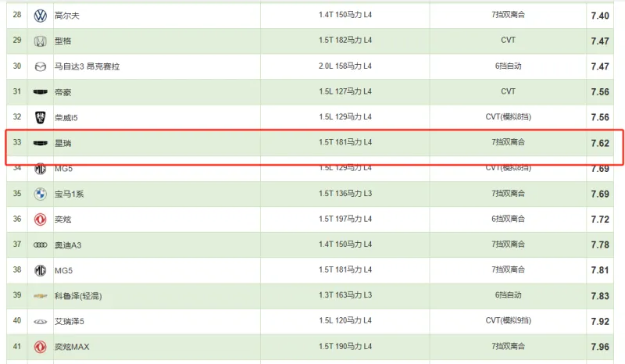
Task: Open the 马自达3 昂克赛拉 model link
Action: pyautogui.click(x=87, y=66)
